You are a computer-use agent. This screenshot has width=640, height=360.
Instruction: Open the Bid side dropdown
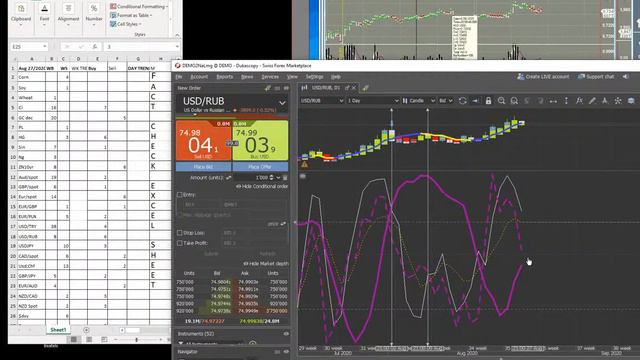pos(446,100)
